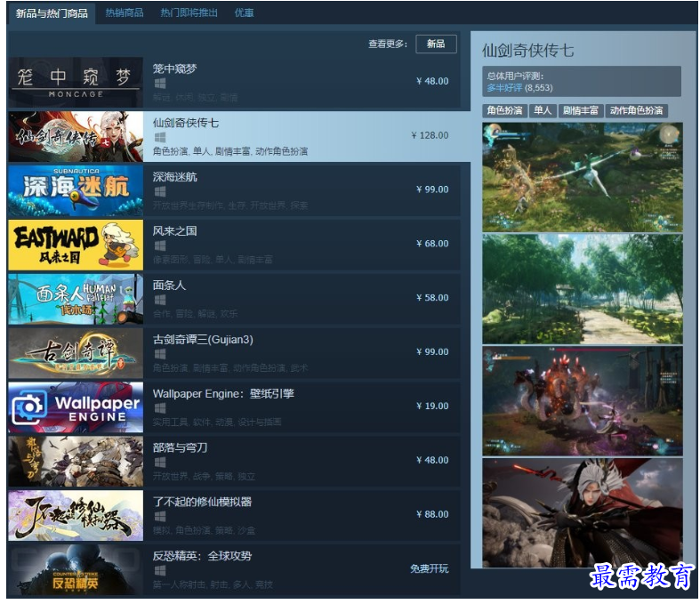
Task: Select the 深海迷航 title in list
Action: (x=174, y=177)
